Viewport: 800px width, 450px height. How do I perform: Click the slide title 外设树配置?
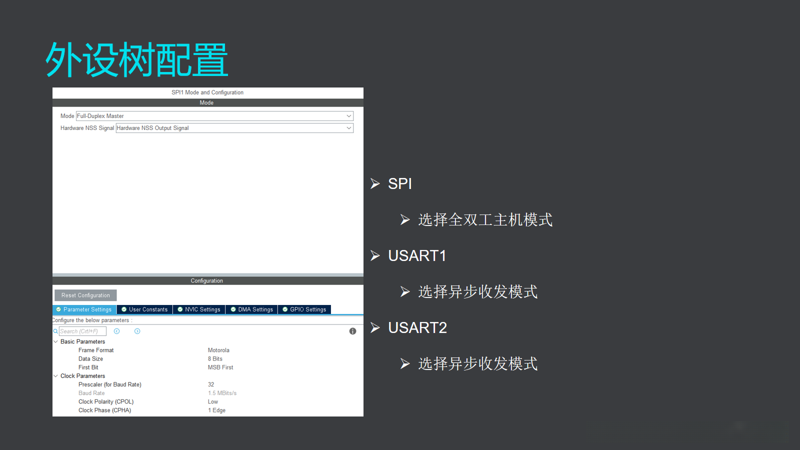(136, 60)
